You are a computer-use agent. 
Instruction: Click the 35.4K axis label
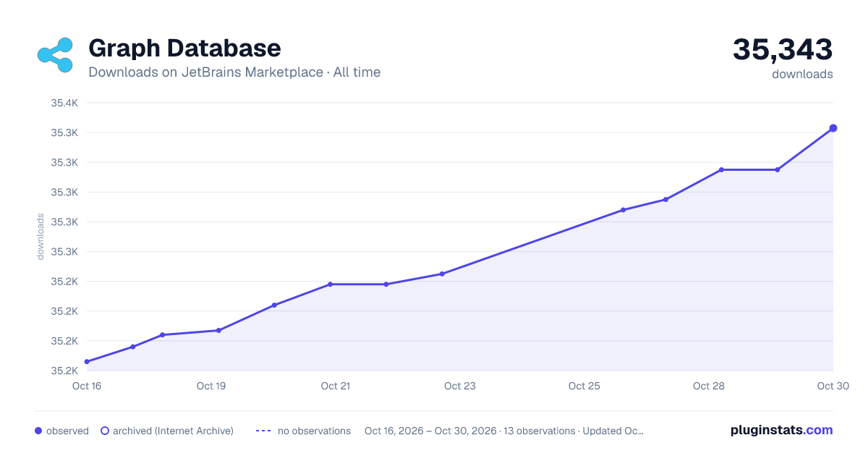click(64, 103)
